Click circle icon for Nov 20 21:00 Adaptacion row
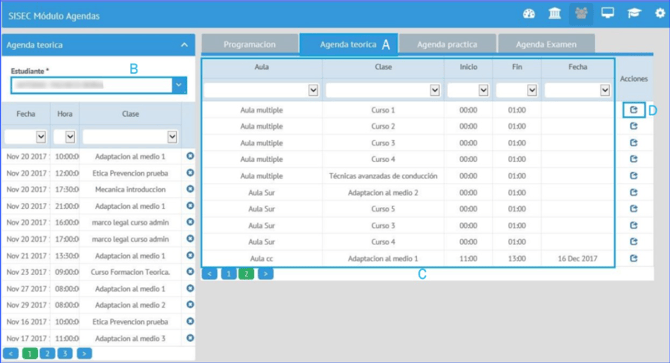 pyautogui.click(x=190, y=206)
